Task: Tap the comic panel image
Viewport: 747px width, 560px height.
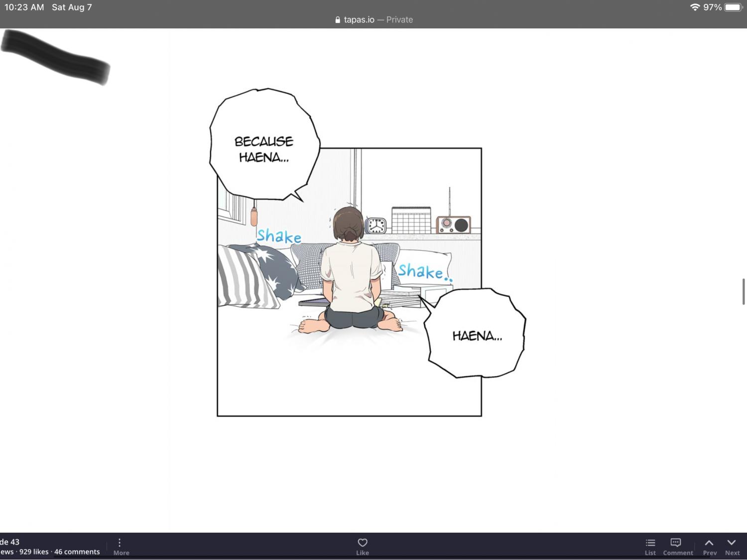Action: 350,282
